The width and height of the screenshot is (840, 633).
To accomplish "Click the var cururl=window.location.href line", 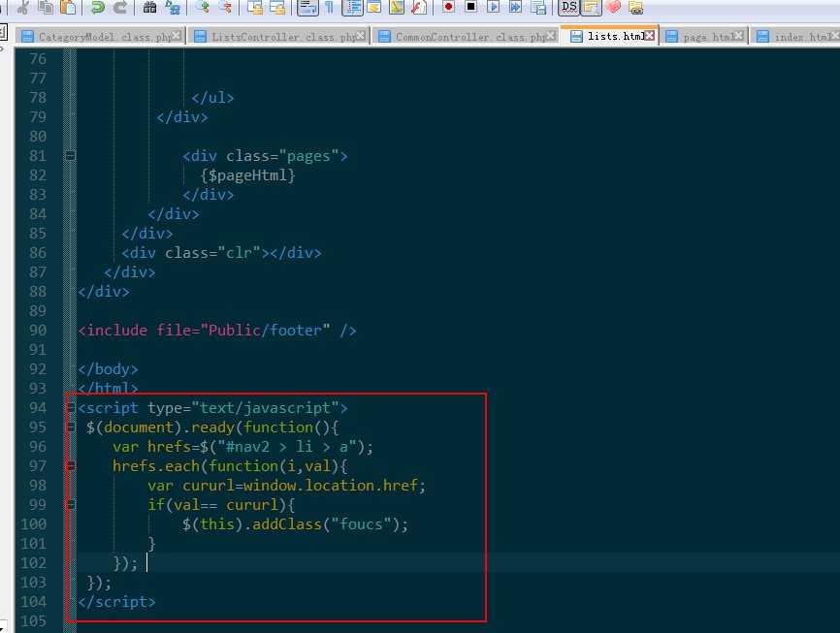I will 286,486.
